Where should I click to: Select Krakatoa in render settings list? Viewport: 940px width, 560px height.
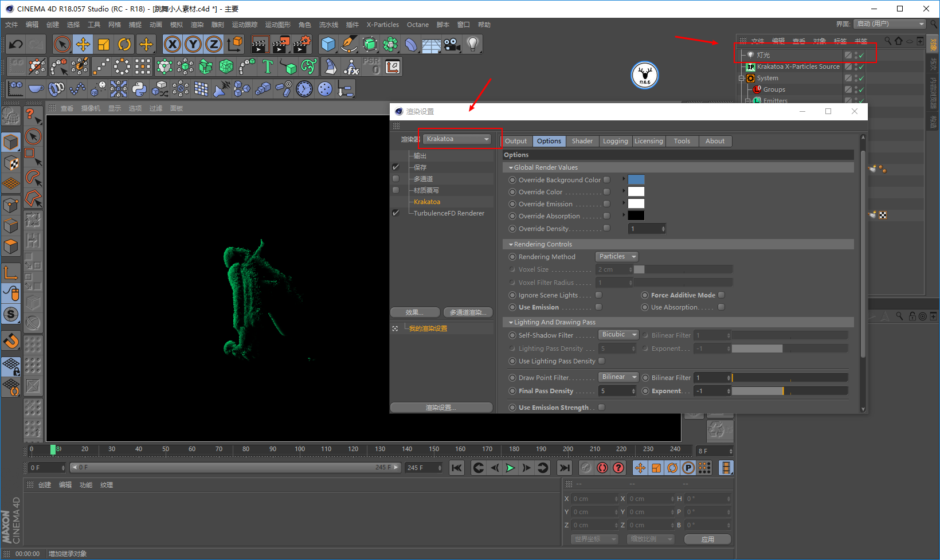click(x=427, y=202)
